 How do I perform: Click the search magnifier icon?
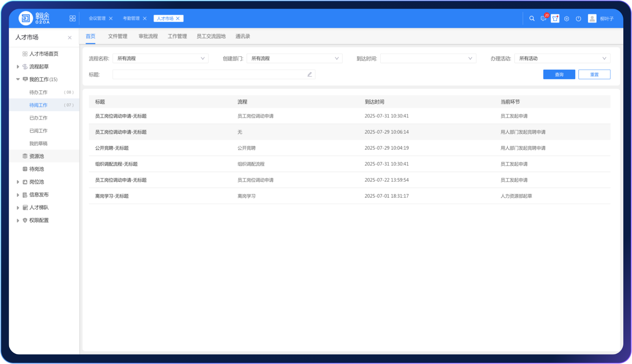[x=532, y=19]
